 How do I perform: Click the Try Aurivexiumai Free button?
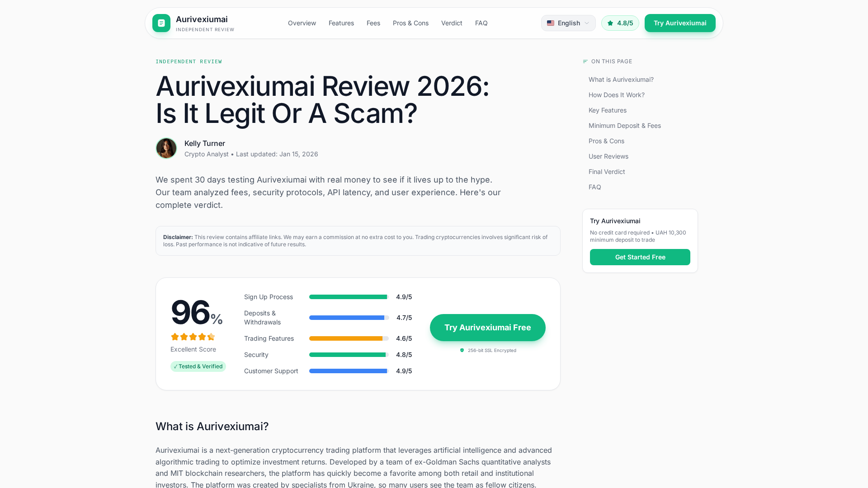tap(487, 328)
